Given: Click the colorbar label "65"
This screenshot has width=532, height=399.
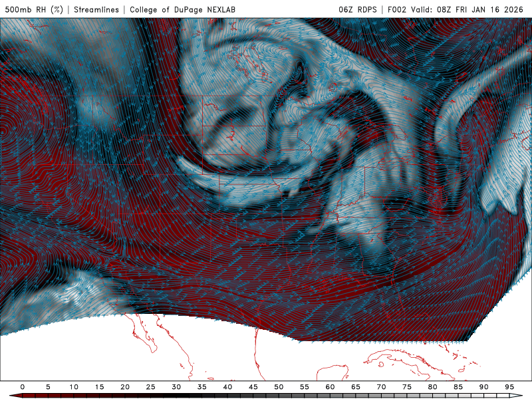Looking at the screenshot, I should 356,387.
